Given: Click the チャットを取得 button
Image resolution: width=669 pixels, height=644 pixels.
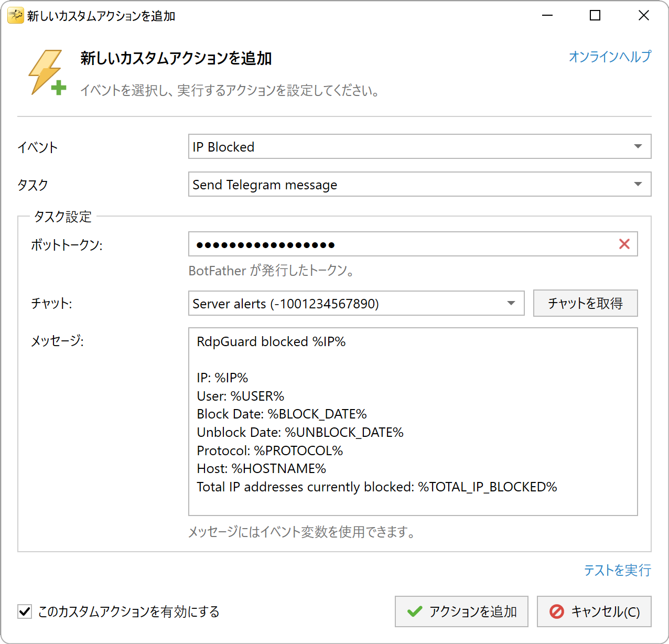Looking at the screenshot, I should coord(585,303).
